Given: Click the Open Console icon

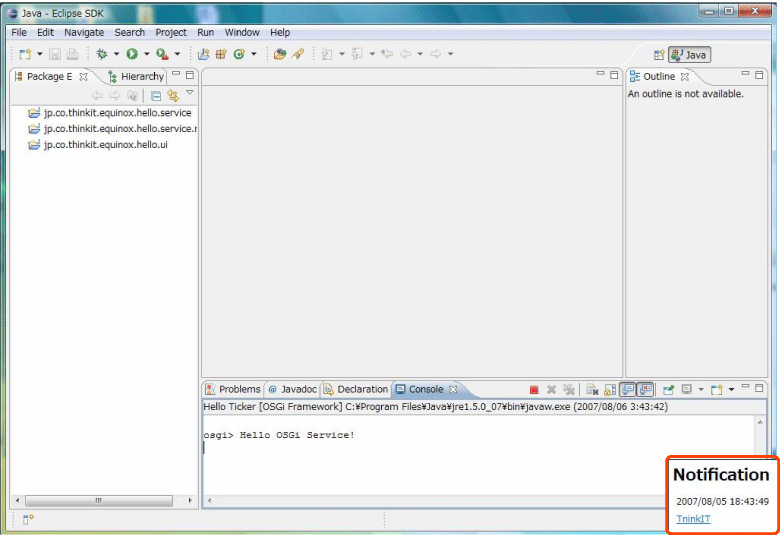Looking at the screenshot, I should point(716,389).
